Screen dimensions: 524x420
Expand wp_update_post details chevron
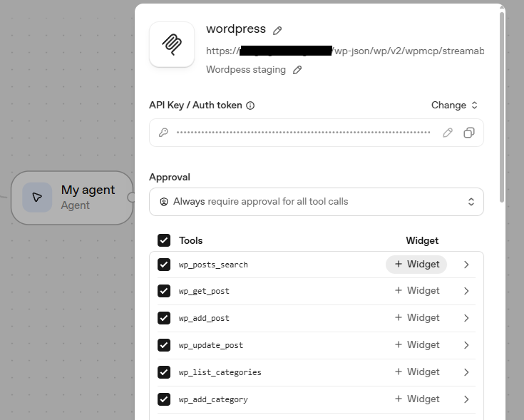click(467, 345)
